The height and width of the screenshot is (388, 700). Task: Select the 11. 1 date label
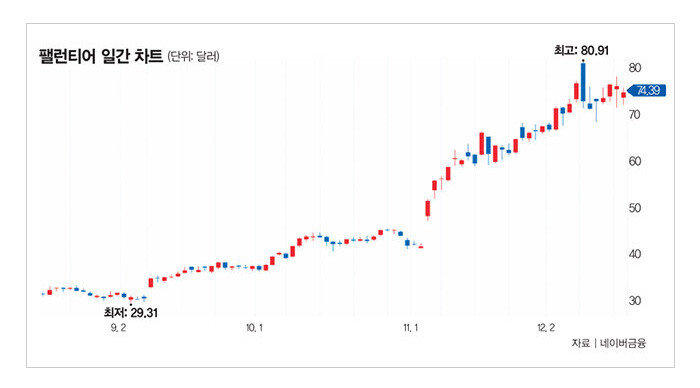[411, 328]
